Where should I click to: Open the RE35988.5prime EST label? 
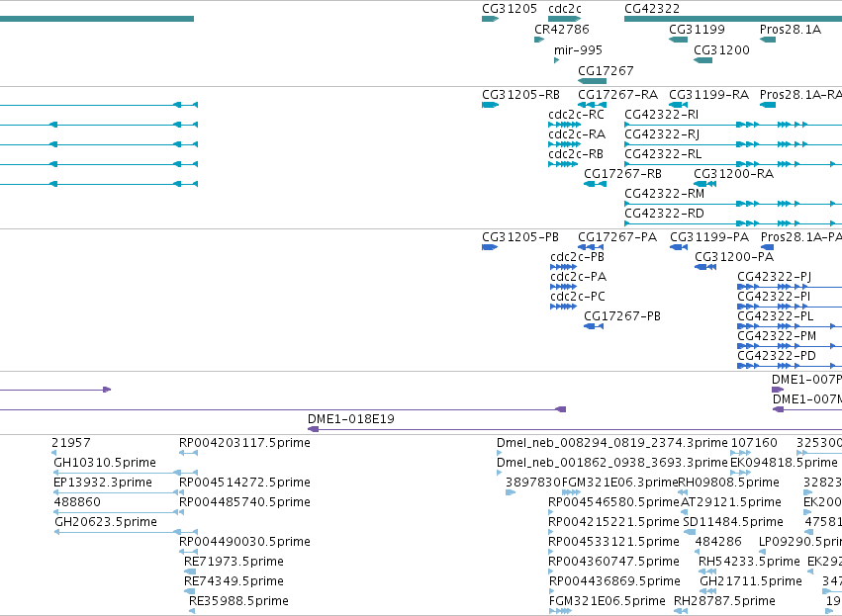pyautogui.click(x=238, y=601)
